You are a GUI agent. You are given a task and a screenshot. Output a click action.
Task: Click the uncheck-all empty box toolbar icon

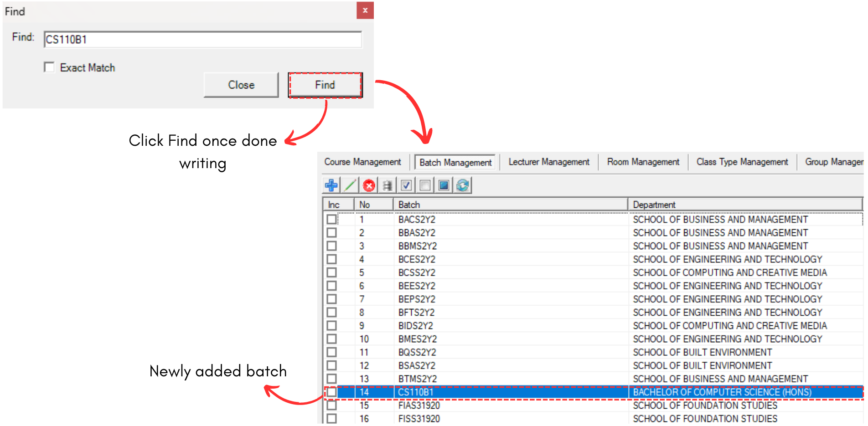pos(425,185)
